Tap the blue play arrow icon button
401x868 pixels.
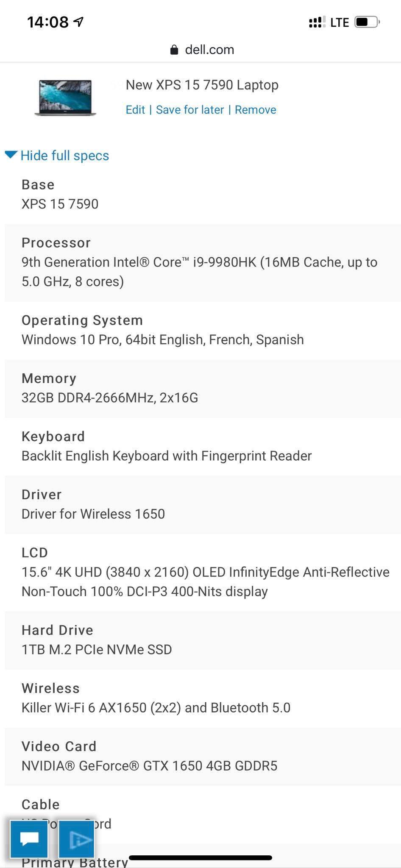click(x=76, y=839)
